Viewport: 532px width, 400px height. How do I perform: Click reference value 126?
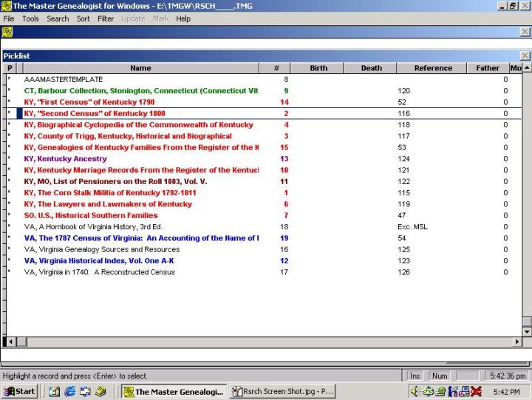[x=403, y=272]
